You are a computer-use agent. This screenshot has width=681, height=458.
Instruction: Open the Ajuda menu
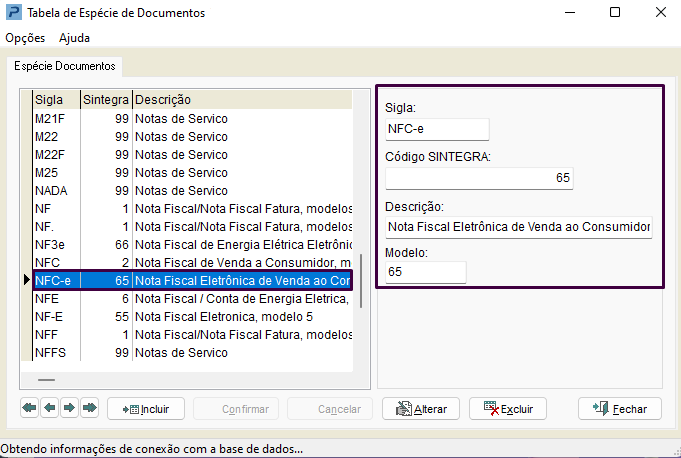pos(74,38)
